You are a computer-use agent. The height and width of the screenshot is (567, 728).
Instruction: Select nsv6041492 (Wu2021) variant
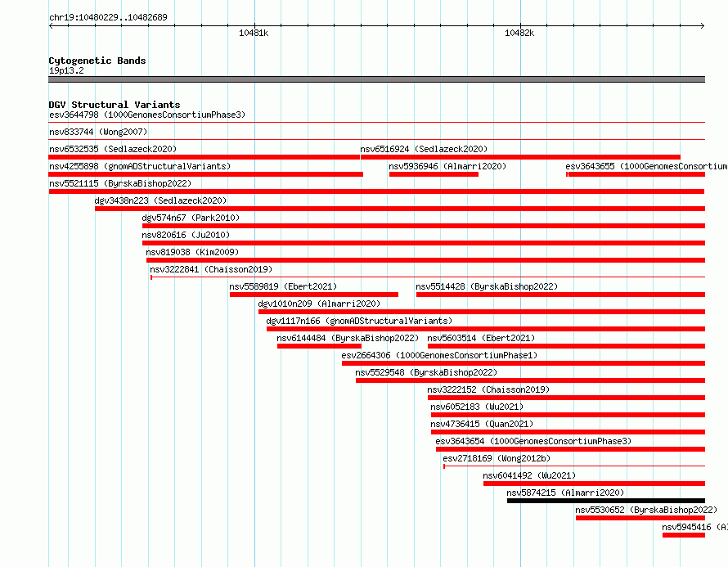(x=529, y=475)
